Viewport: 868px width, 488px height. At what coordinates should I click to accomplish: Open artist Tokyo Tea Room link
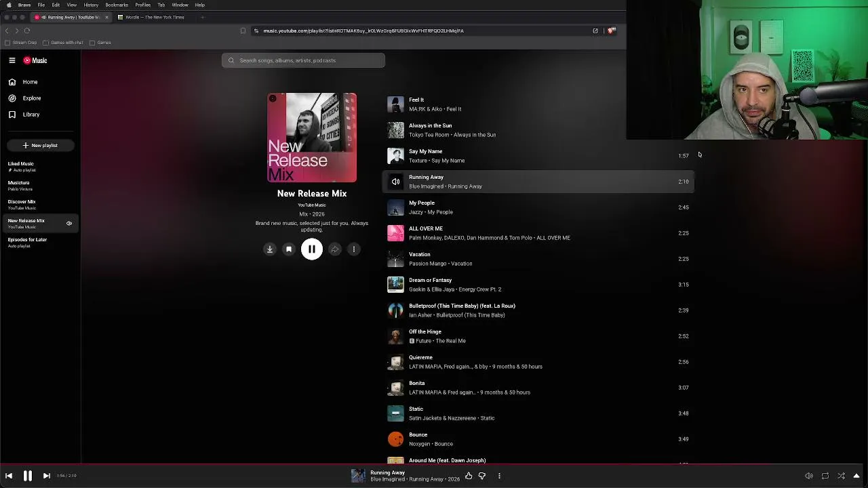click(x=429, y=135)
